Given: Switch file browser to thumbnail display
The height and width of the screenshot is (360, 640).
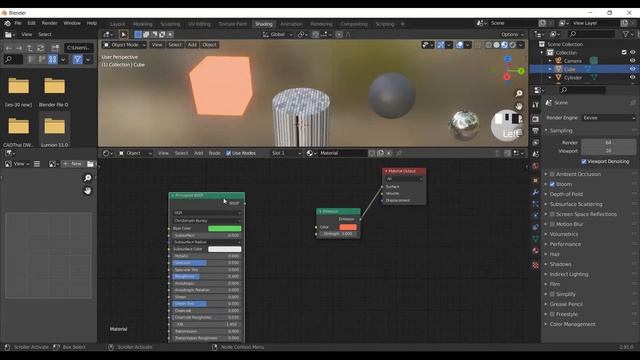Looking at the screenshot, I should tap(53, 60).
